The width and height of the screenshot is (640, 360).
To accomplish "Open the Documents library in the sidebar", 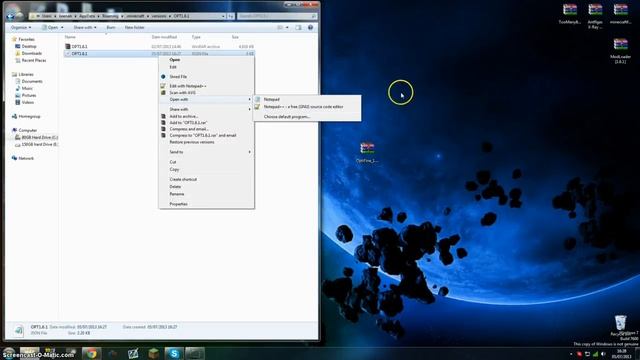I will click(32, 82).
